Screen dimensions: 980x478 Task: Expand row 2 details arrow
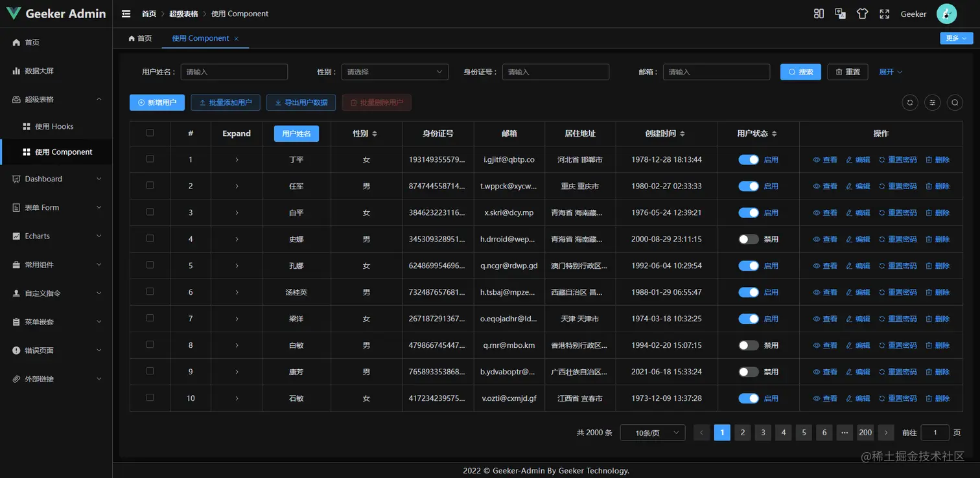pos(237,186)
